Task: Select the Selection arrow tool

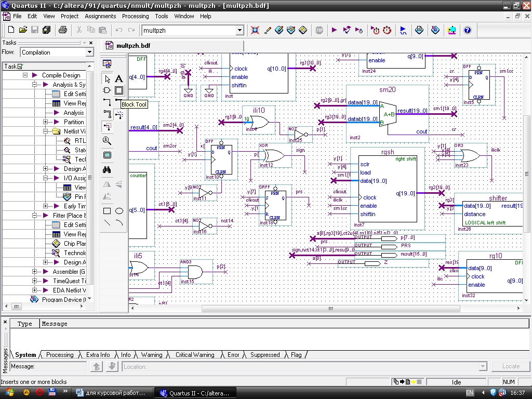Action: [107, 79]
